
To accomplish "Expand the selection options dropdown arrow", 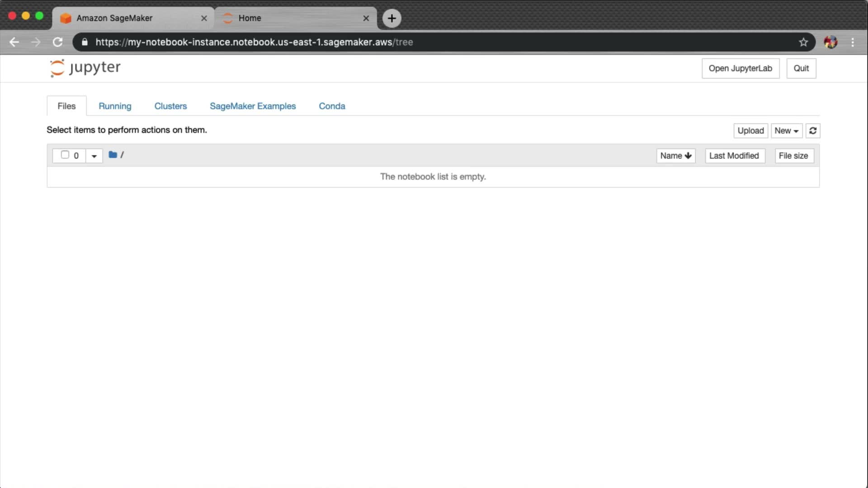I will (94, 156).
